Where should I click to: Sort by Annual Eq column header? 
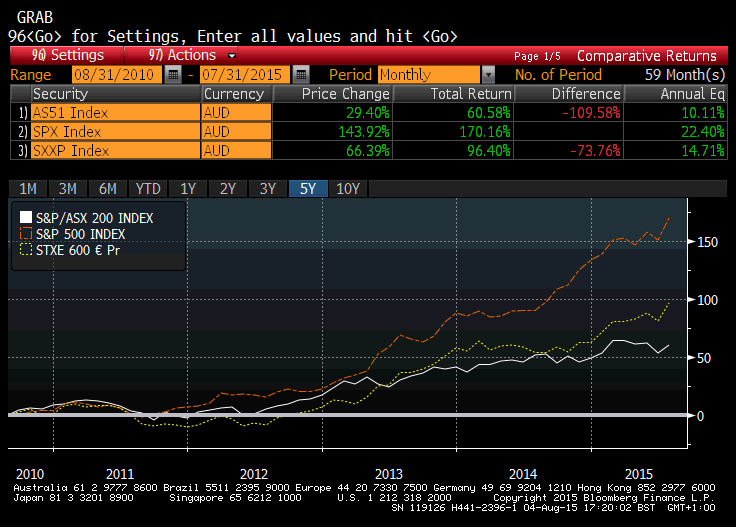click(x=676, y=94)
